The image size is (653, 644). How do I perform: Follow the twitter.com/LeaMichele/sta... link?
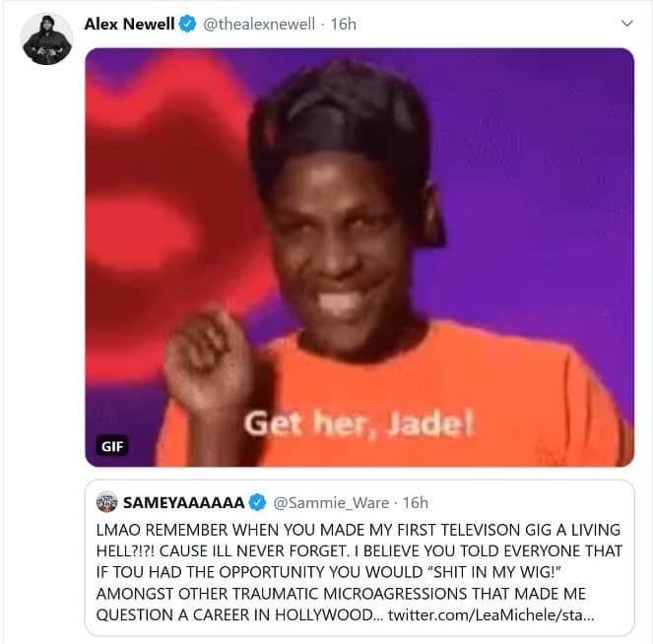coord(491,614)
